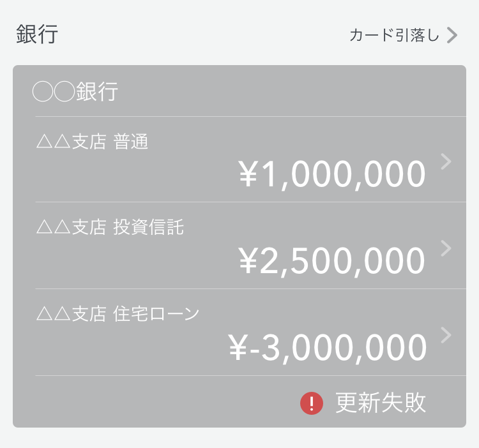
Task: Click first triangle in 投資信託 row
Action: click(x=45, y=228)
